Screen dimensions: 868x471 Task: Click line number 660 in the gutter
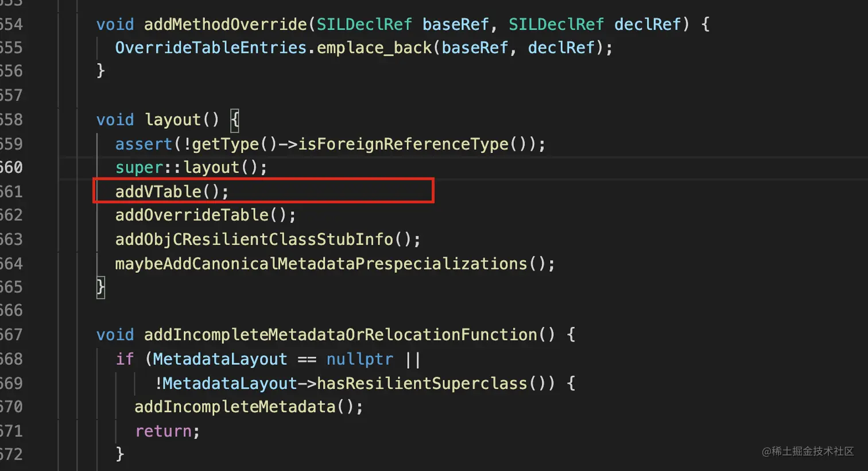(x=11, y=167)
